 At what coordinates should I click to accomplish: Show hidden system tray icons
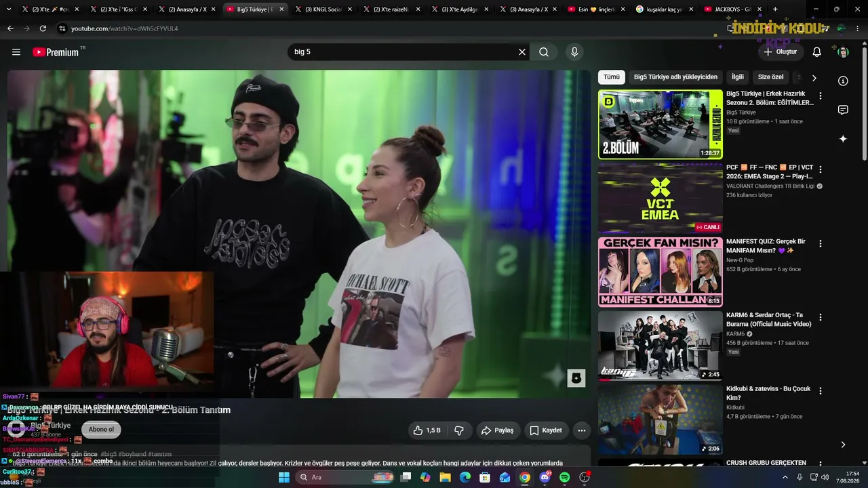click(x=785, y=477)
